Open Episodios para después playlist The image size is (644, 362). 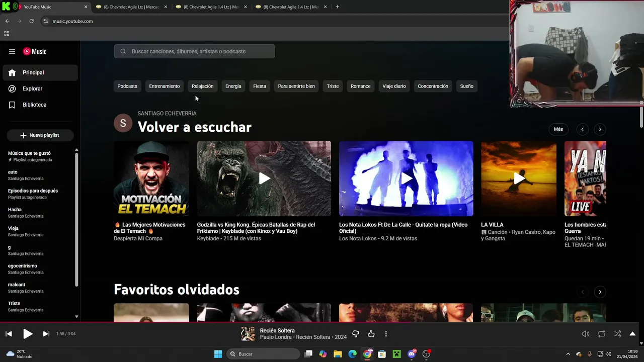(x=40, y=194)
